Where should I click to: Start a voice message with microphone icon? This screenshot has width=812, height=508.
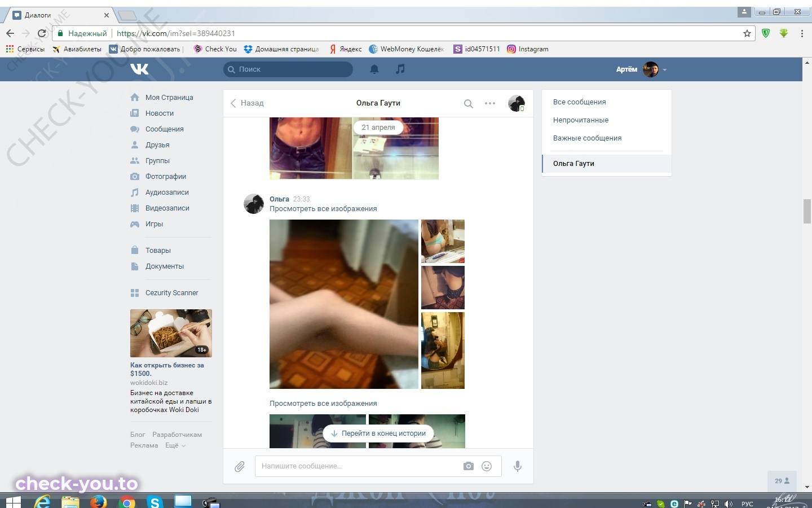click(518, 466)
